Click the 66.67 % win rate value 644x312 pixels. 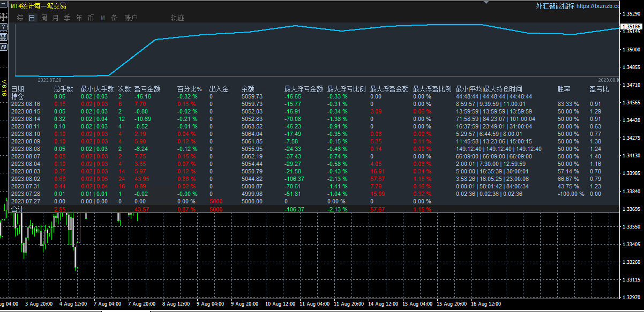pos(568,179)
